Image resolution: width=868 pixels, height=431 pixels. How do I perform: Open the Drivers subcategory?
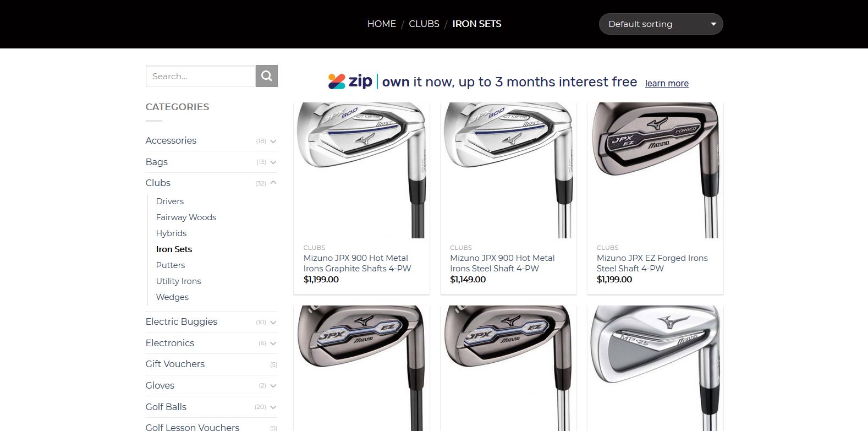pos(169,201)
